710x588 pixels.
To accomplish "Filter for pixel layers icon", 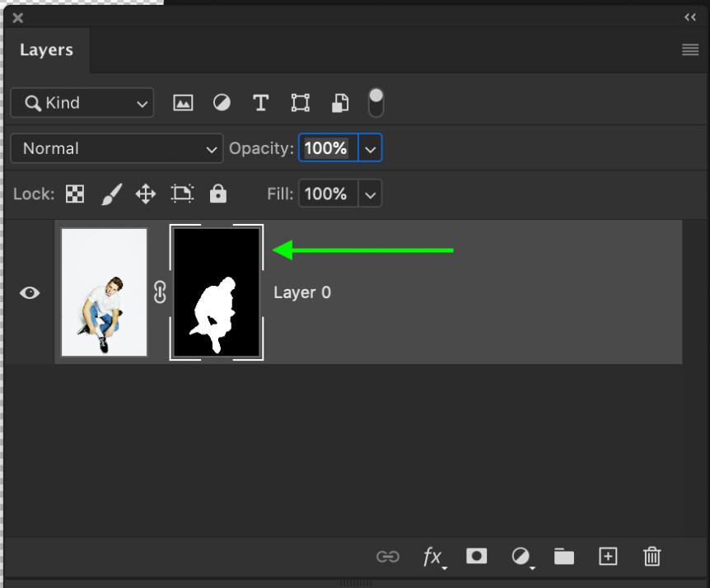I will coord(183,103).
